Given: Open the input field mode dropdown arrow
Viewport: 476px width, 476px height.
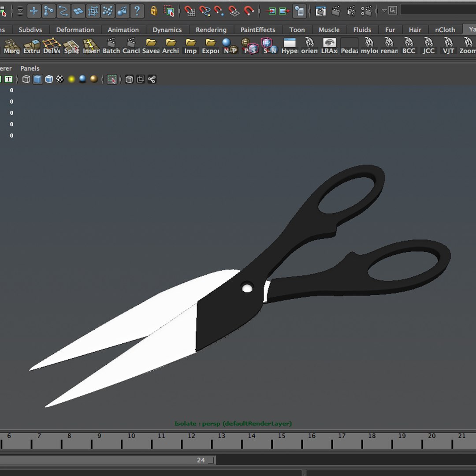Looking at the screenshot, I should [384, 11].
